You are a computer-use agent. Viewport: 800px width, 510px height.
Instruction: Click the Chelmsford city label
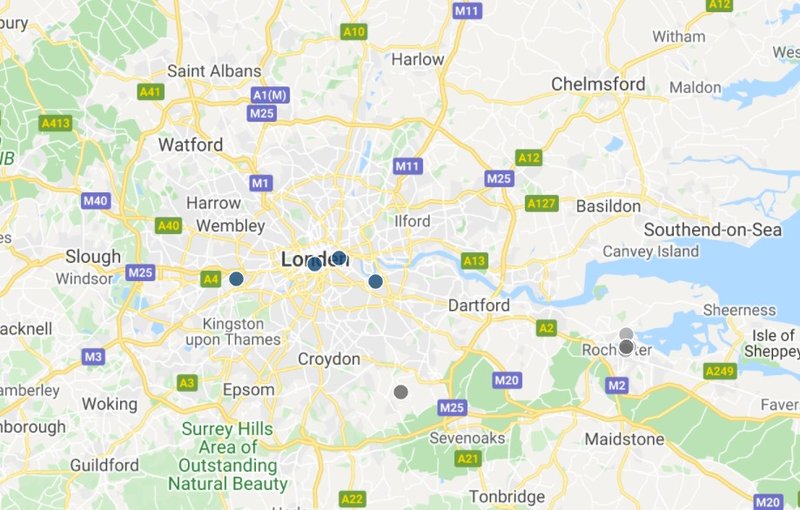(598, 84)
